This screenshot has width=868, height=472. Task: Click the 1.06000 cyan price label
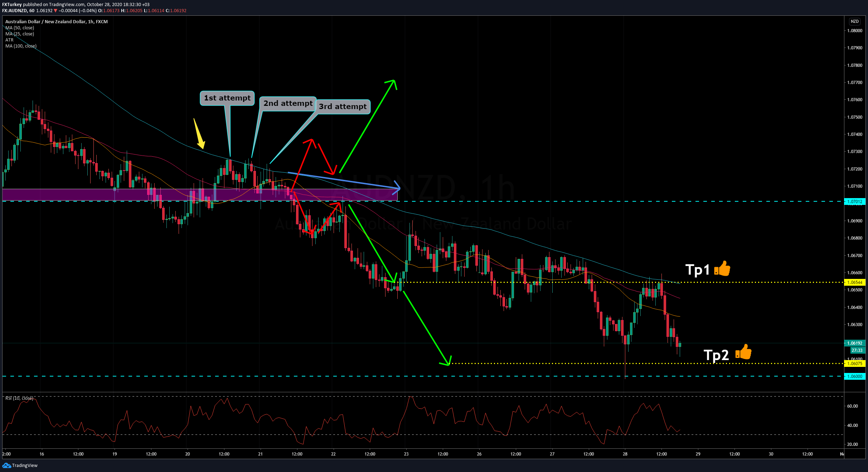[855, 376]
